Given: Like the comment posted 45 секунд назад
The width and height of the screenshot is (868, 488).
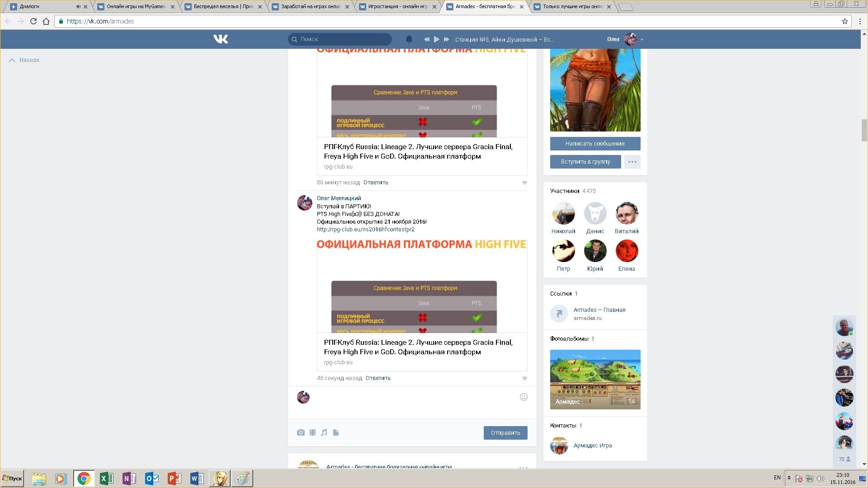Looking at the screenshot, I should point(524,379).
